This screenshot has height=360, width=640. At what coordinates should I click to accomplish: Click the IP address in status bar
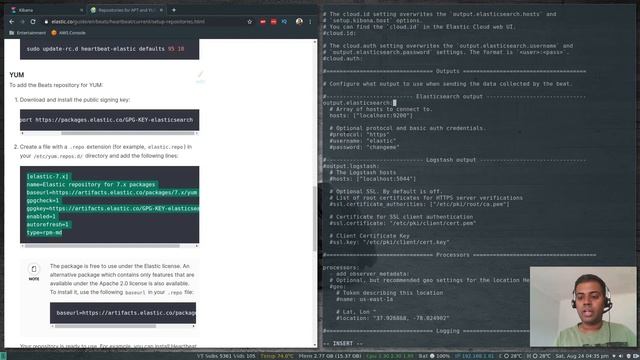click(474, 356)
